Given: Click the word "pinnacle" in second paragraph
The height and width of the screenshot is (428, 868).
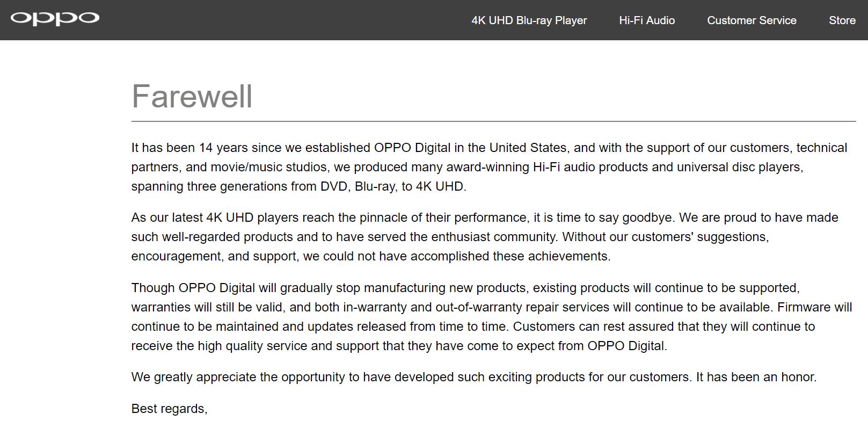Looking at the screenshot, I should pyautogui.click(x=384, y=217).
